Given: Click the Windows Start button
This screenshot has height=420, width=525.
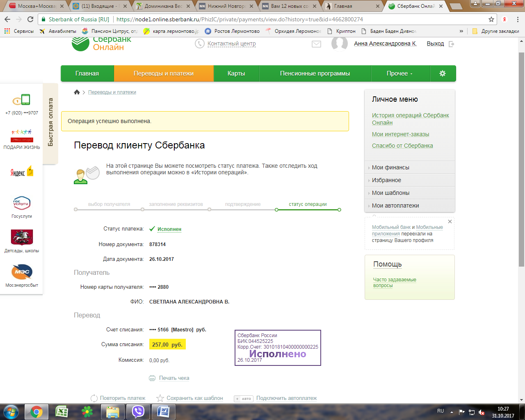Looking at the screenshot, I should [x=11, y=411].
